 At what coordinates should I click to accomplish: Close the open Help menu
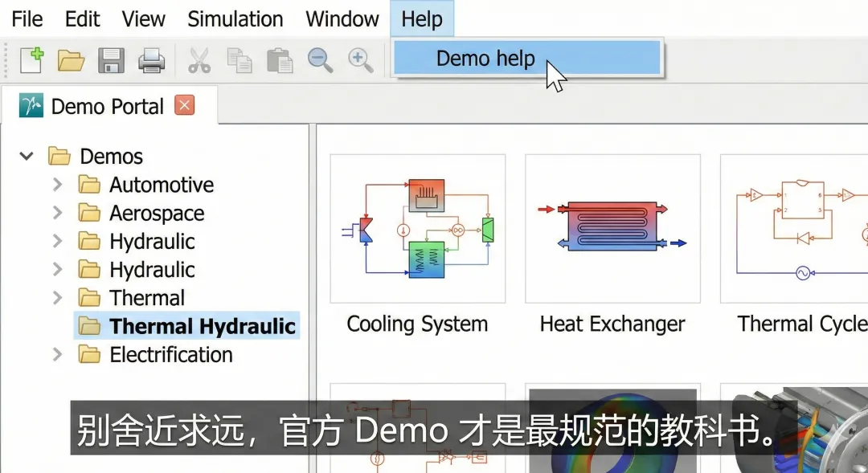click(x=422, y=18)
